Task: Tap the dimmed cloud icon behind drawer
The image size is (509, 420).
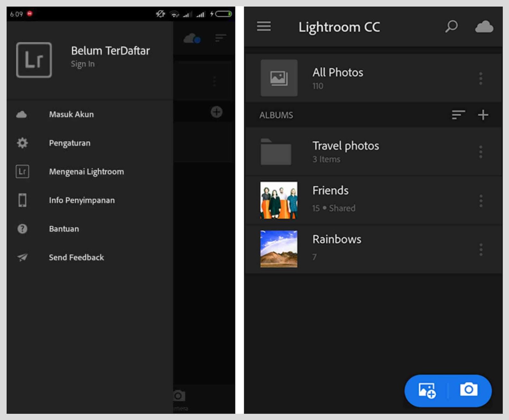Action: [192, 38]
